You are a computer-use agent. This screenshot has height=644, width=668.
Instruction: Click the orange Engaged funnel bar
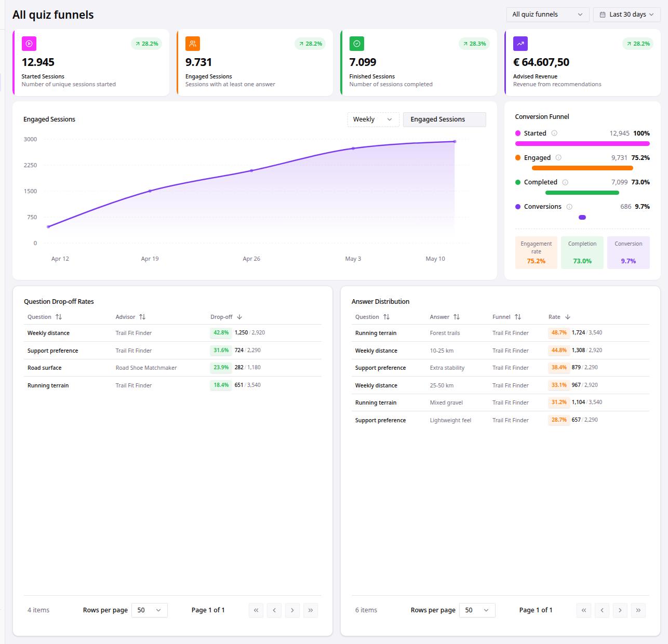(582, 168)
